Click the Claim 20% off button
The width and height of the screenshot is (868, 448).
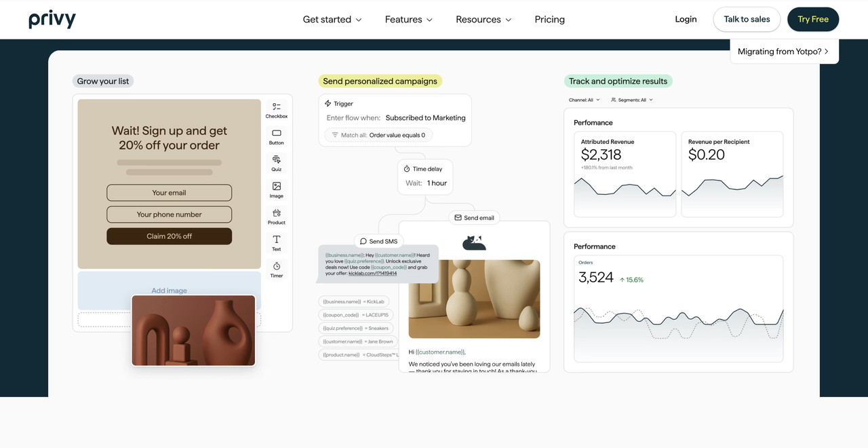click(x=169, y=236)
